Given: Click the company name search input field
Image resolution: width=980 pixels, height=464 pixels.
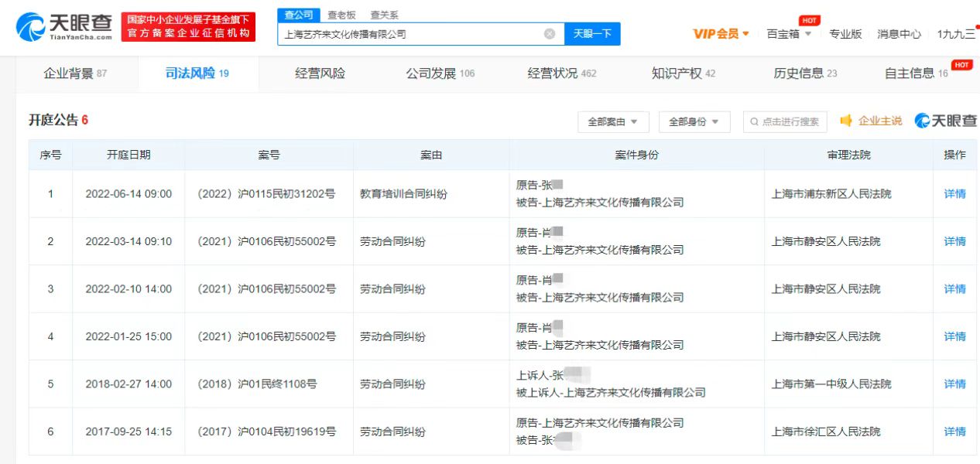Looking at the screenshot, I should click(410, 34).
